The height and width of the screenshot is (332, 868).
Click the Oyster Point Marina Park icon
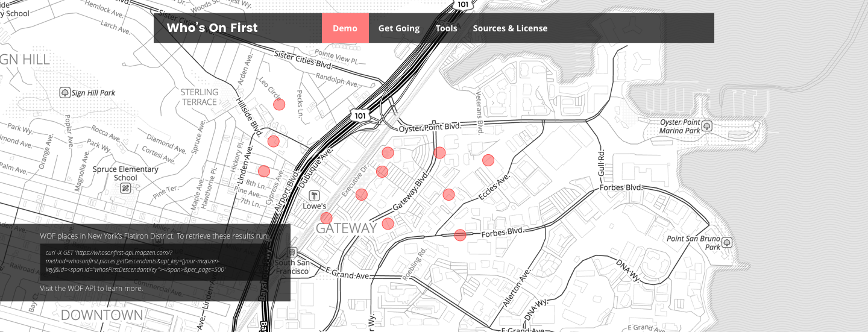708,126
